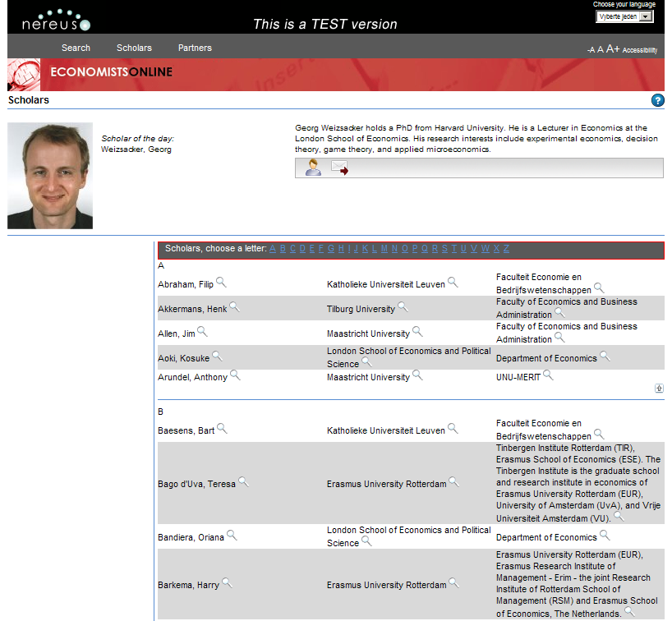Search magnifier next to Akkermans, Henk
This screenshot has width=672, height=621.
tap(234, 307)
